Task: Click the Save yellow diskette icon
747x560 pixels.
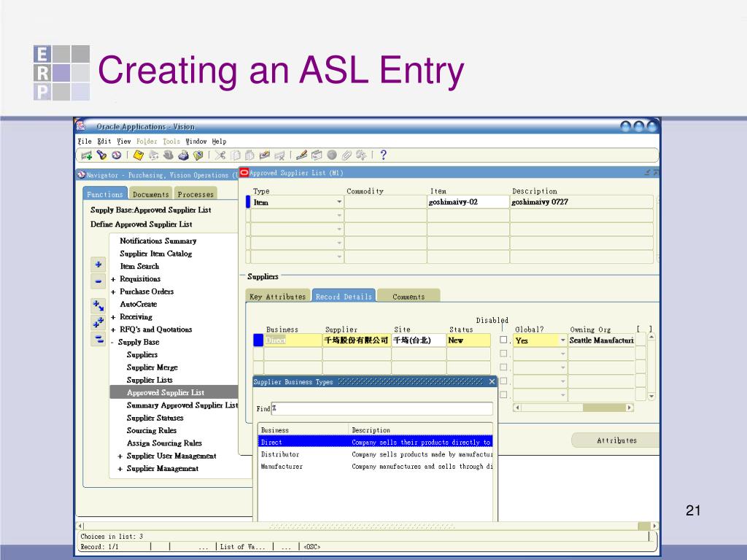Action: click(x=139, y=155)
